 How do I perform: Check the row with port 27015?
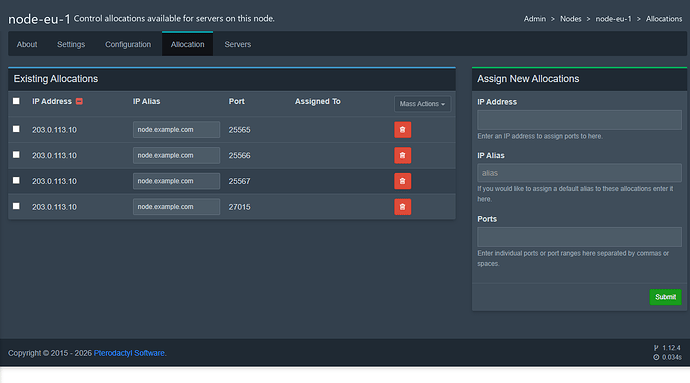tap(16, 206)
